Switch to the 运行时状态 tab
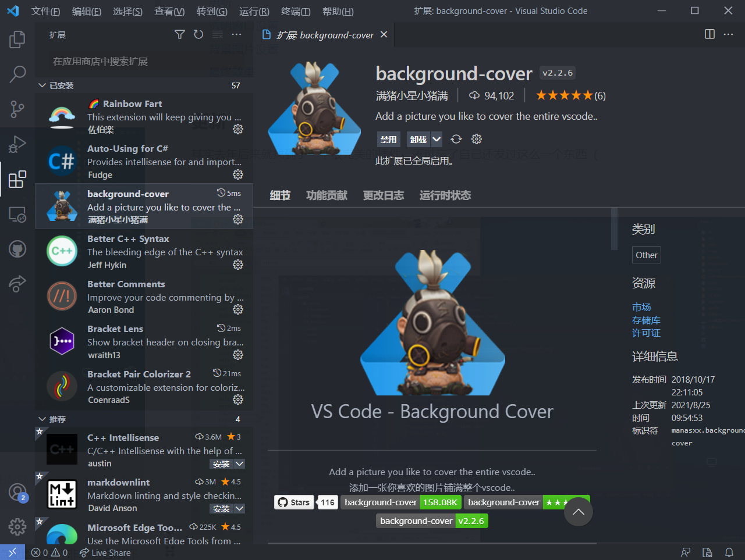 pyautogui.click(x=445, y=195)
